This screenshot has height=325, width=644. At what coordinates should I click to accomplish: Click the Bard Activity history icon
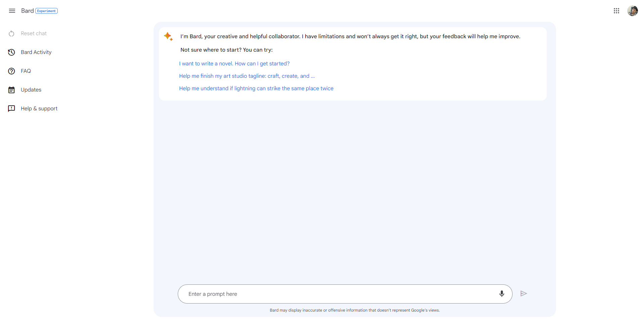[11, 52]
